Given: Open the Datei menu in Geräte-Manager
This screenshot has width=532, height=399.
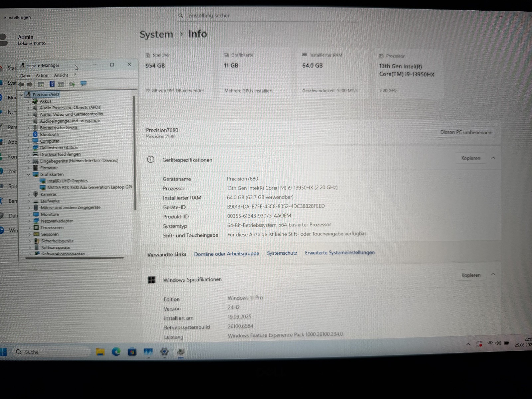Looking at the screenshot, I should pos(25,75).
